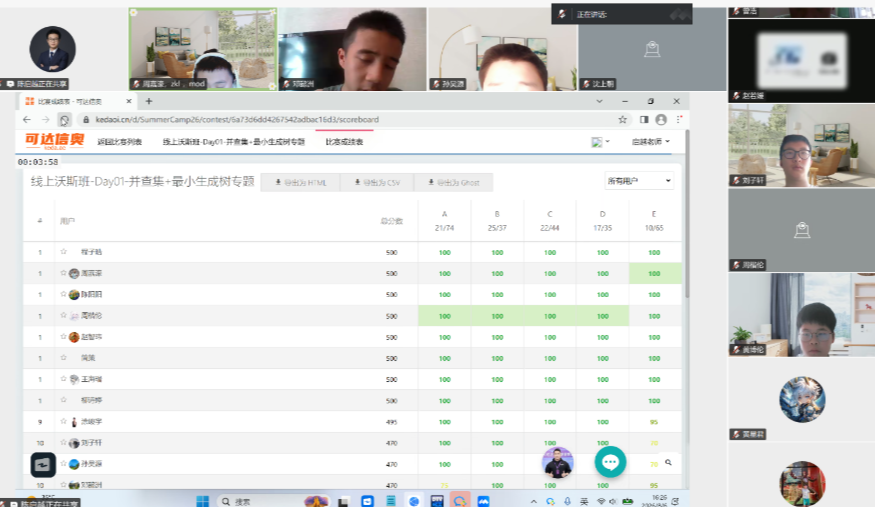Open the DEV app on the taskbar
The width and height of the screenshot is (875, 507).
coord(437,501)
